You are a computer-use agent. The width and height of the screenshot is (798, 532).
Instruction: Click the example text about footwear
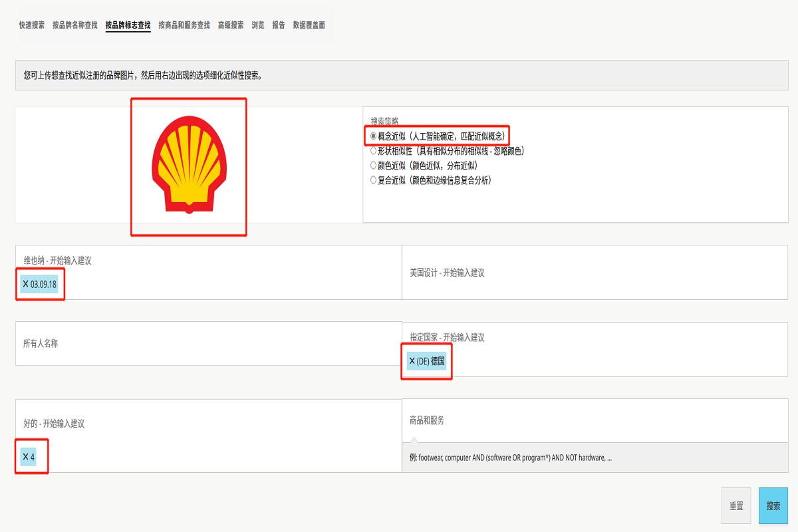click(x=511, y=458)
